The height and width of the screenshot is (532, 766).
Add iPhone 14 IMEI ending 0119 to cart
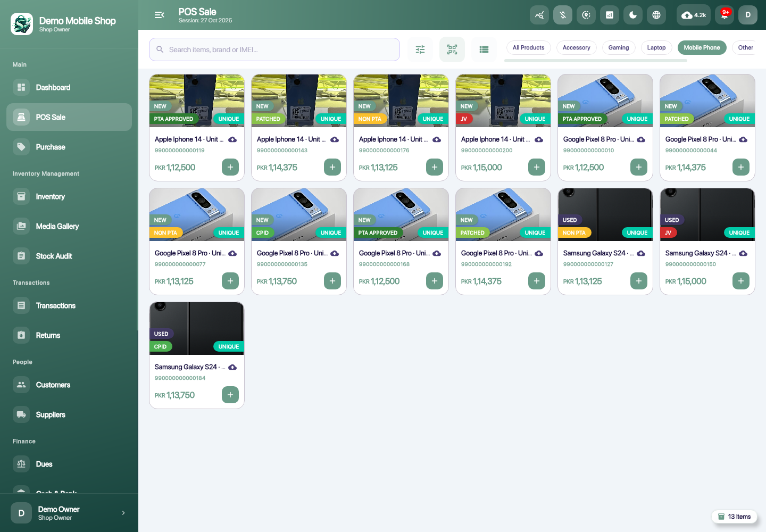(230, 167)
